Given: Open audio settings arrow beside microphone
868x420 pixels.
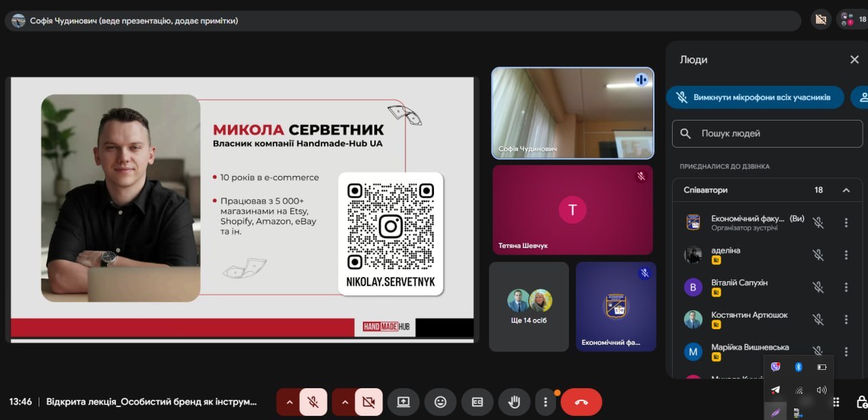Looking at the screenshot, I should pyautogui.click(x=289, y=402).
